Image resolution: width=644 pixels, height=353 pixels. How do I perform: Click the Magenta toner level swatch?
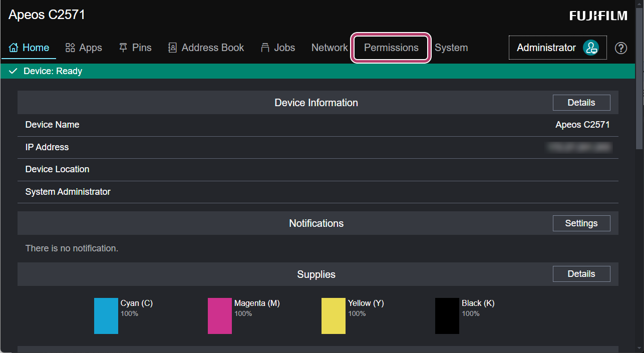pos(220,316)
